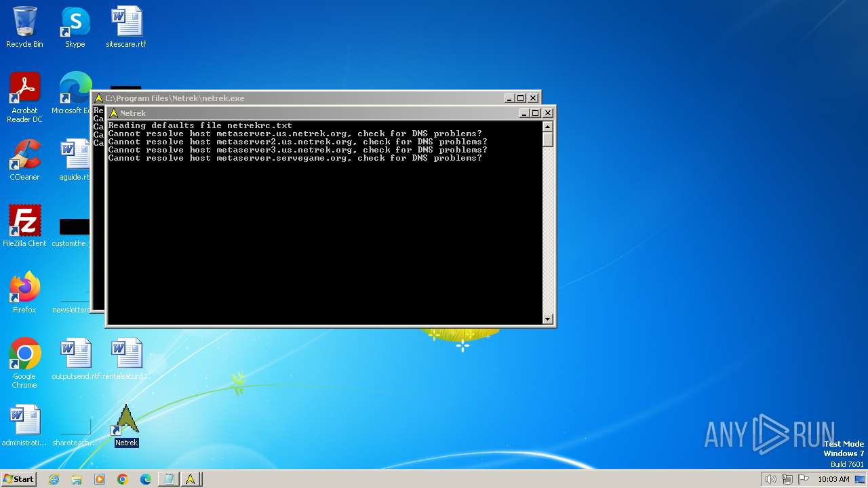Select the Skype desktop shortcut
The width and height of the screenshot is (868, 488).
[75, 27]
